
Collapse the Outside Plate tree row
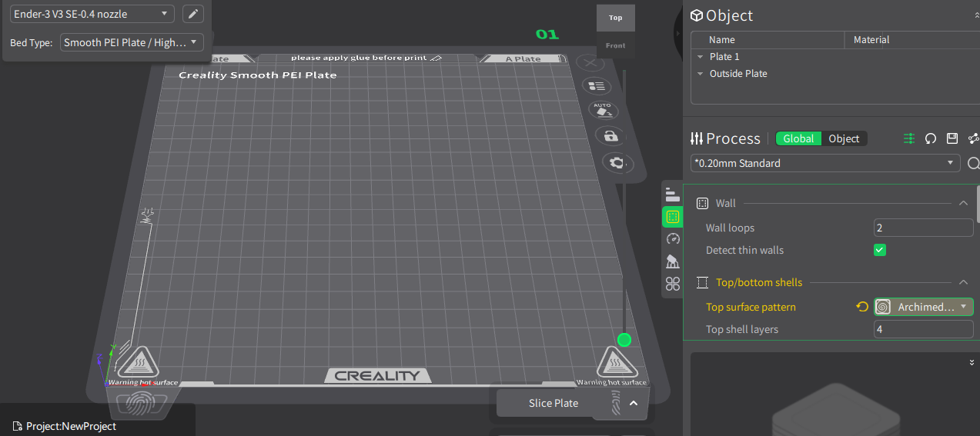tap(701, 74)
